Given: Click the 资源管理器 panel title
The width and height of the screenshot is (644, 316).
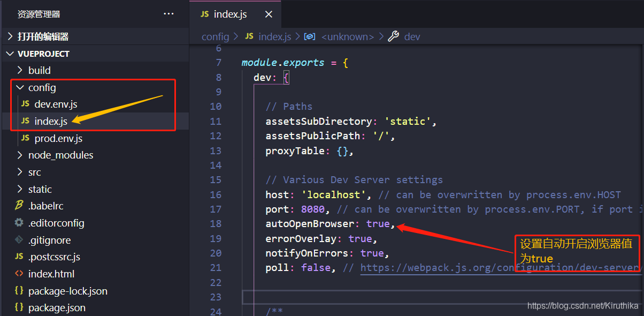Looking at the screenshot, I should [39, 14].
